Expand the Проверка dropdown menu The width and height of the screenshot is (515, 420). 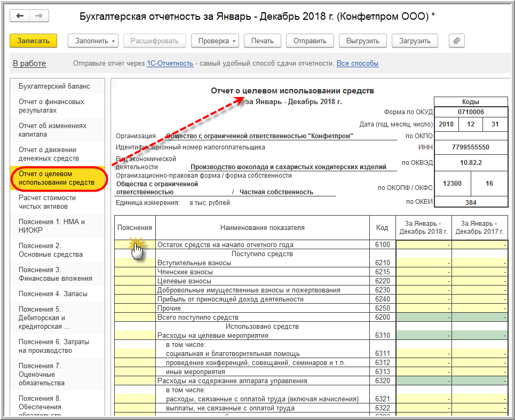tap(215, 41)
